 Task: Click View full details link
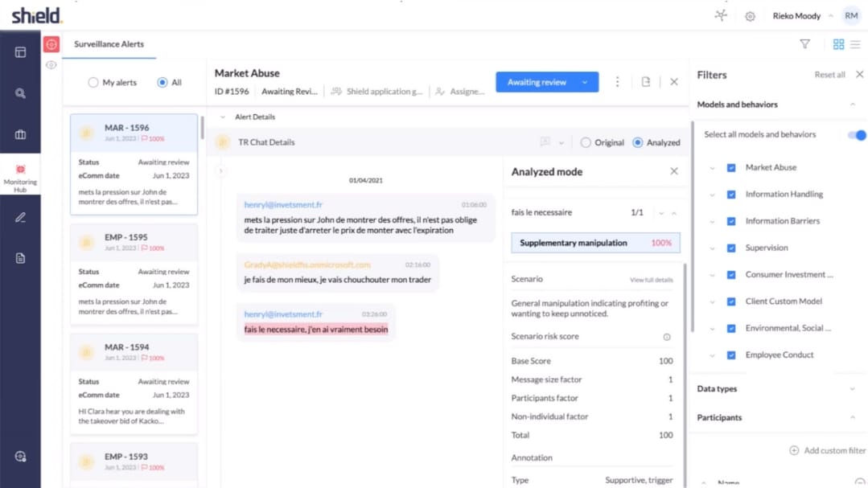click(651, 280)
